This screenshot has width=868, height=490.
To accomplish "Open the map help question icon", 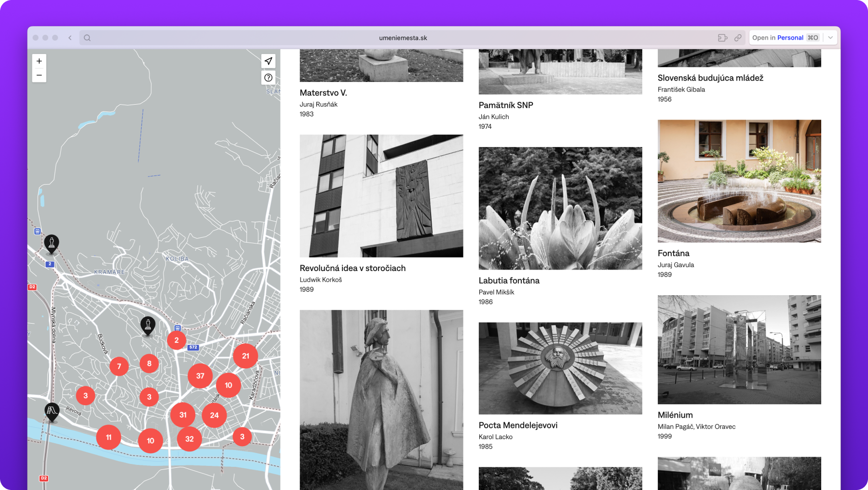I will point(268,78).
